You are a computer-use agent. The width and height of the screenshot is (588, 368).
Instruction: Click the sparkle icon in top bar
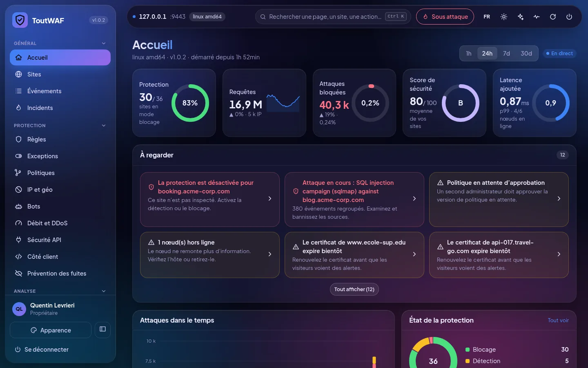tap(520, 17)
